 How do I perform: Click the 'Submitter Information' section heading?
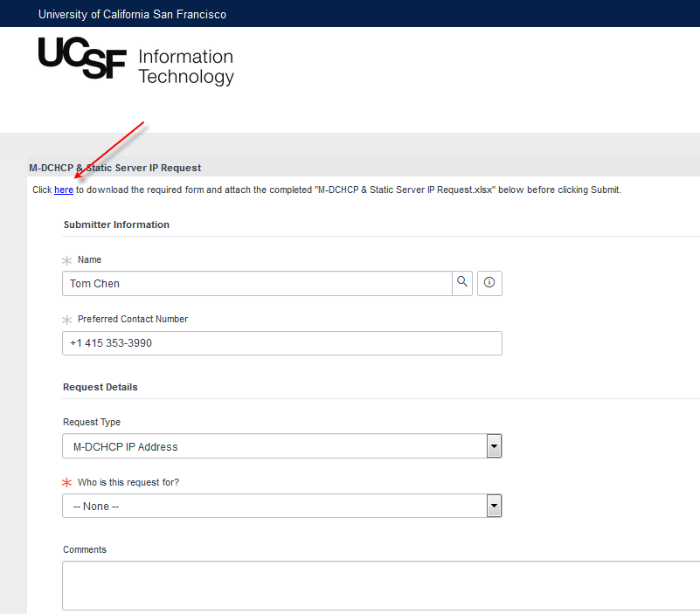click(x=116, y=224)
